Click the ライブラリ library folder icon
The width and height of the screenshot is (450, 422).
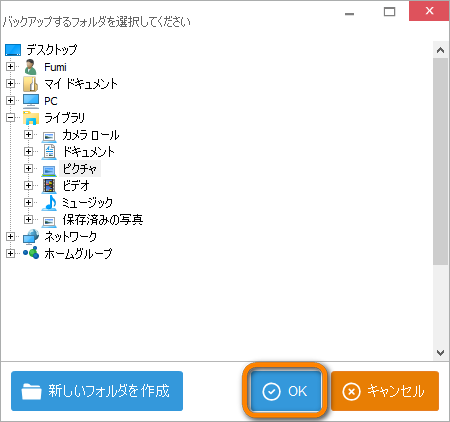(x=31, y=118)
